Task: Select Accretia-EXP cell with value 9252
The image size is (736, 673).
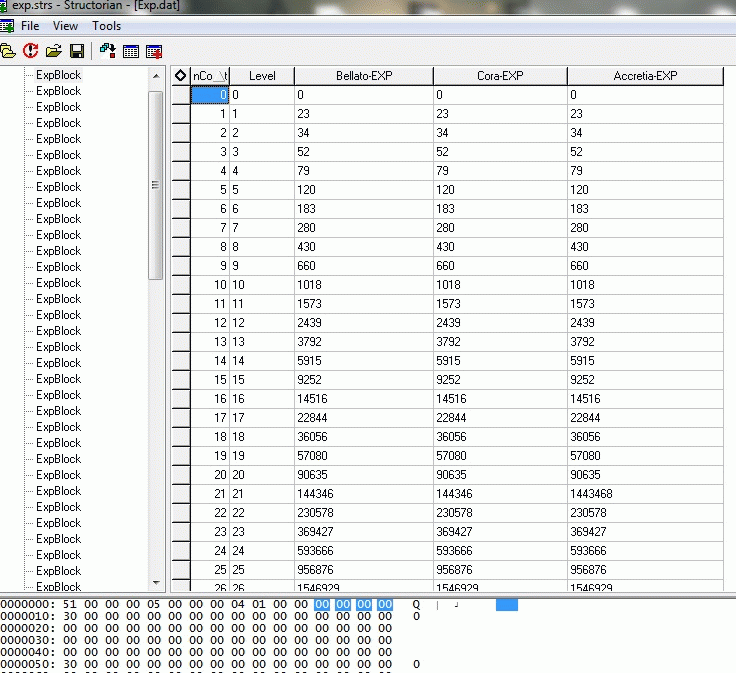Action: click(645, 380)
